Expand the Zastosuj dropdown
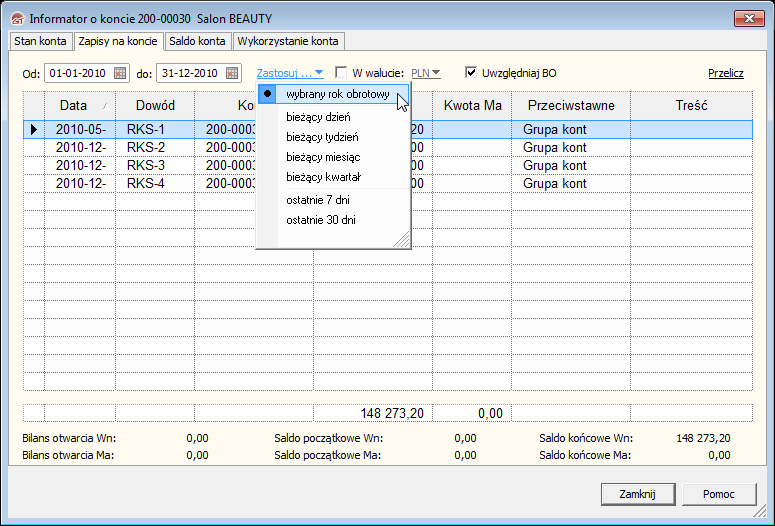The image size is (775, 526). [x=289, y=73]
